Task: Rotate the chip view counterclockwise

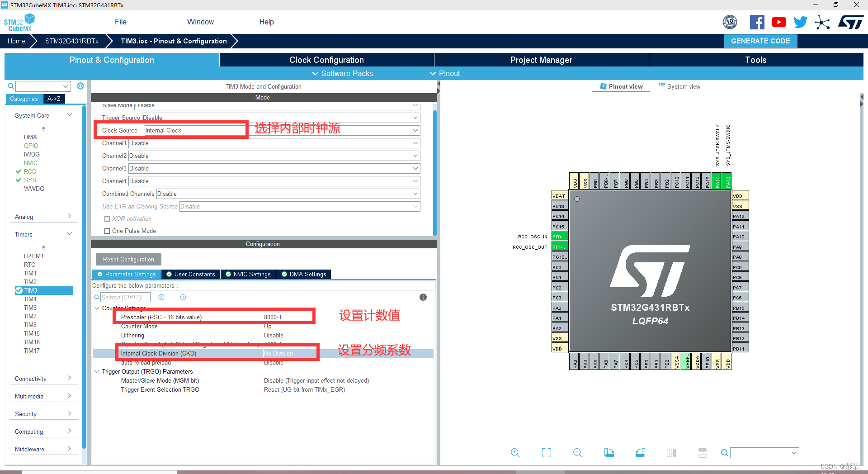Action: click(640, 453)
